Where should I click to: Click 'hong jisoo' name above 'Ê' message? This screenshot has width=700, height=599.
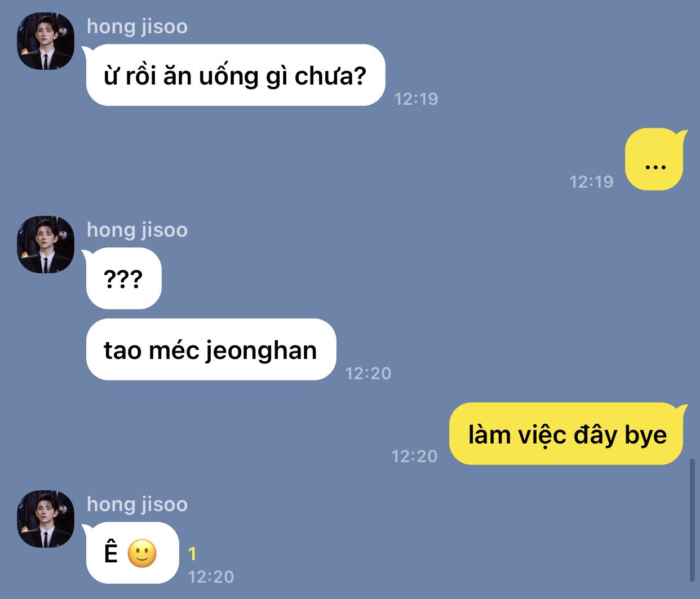[137, 504]
